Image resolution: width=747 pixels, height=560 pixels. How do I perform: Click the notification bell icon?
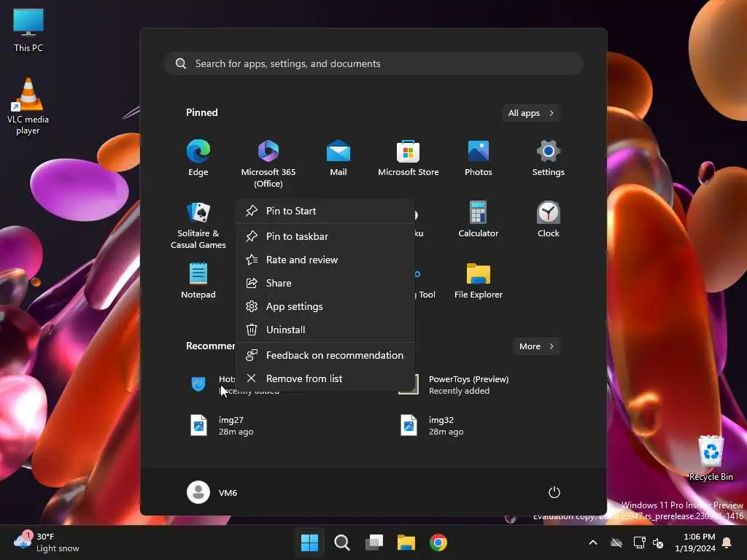[727, 542]
